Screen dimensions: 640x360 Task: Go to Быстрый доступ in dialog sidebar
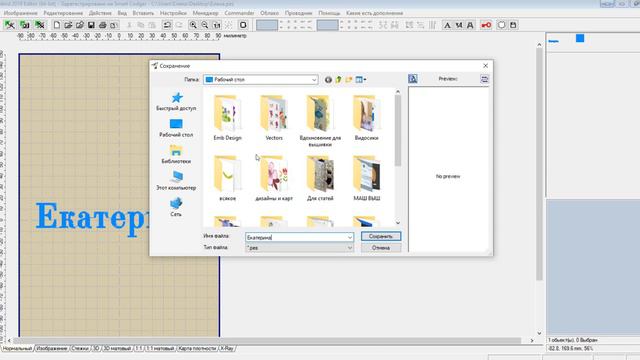176,102
